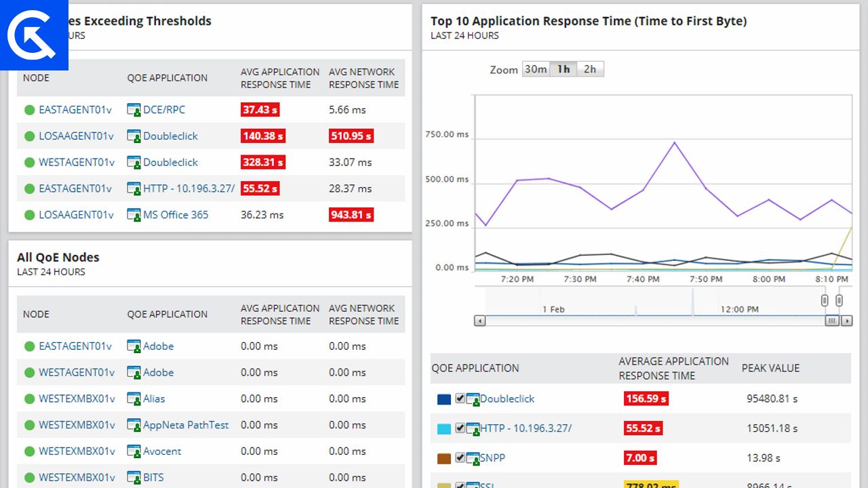The width and height of the screenshot is (868, 488).
Task: Click the brown SNPP color swatch
Action: tap(444, 459)
